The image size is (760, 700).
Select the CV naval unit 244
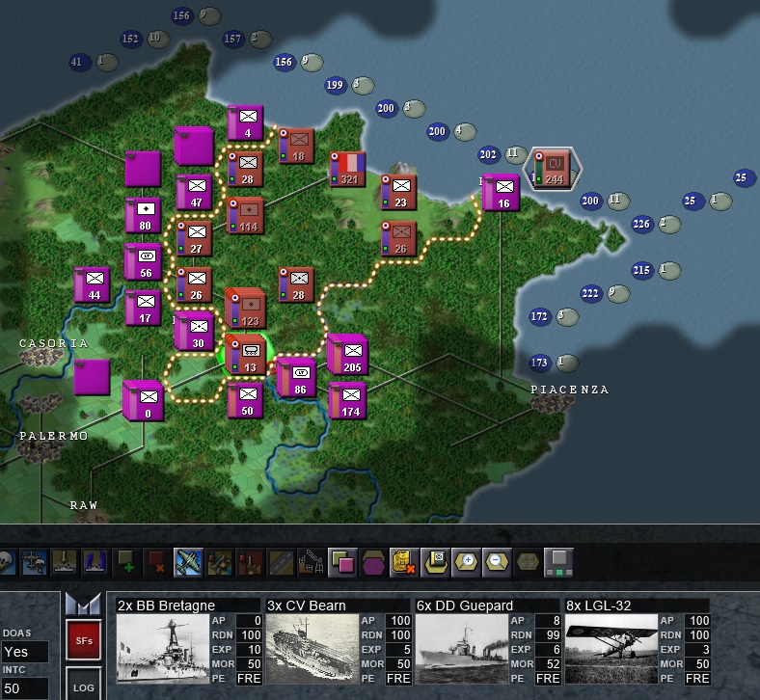click(x=553, y=169)
